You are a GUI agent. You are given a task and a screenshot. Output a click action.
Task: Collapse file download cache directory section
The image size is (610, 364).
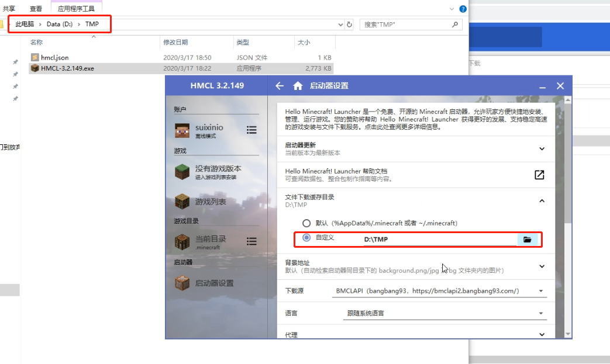tap(542, 201)
